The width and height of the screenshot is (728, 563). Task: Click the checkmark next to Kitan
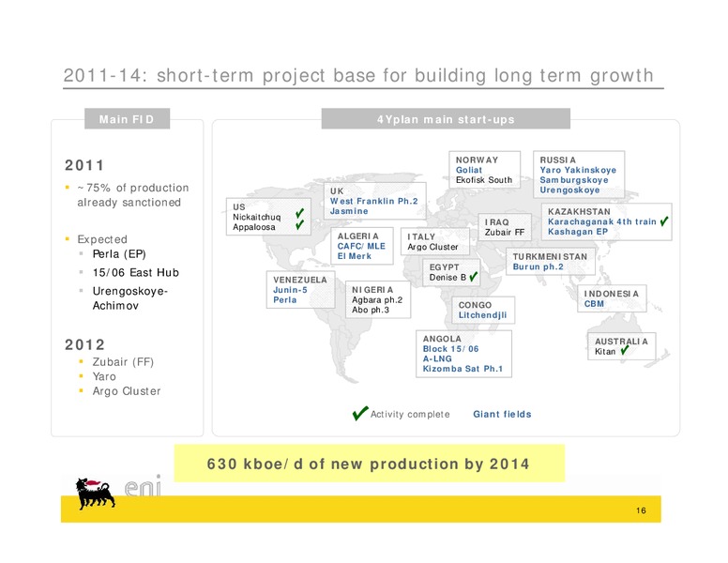point(624,351)
